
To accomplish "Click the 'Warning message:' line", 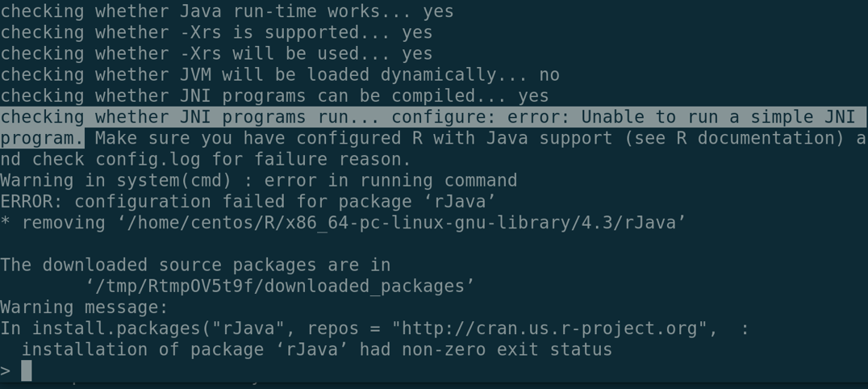I will (x=85, y=307).
